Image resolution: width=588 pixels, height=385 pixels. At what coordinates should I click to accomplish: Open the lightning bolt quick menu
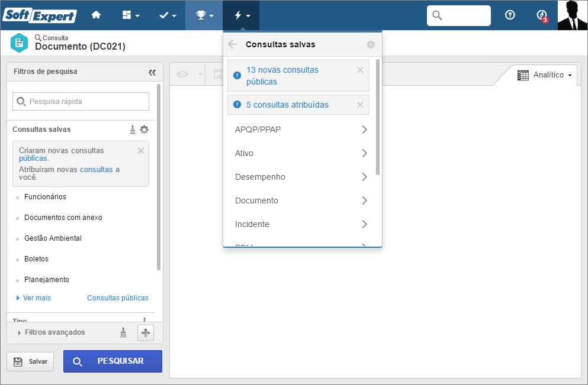click(242, 15)
